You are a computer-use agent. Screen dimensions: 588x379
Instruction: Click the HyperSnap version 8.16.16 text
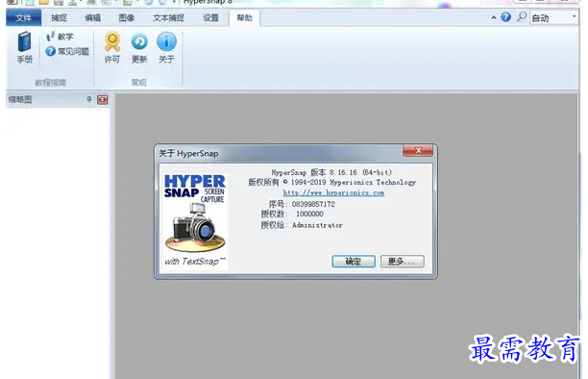tap(331, 172)
